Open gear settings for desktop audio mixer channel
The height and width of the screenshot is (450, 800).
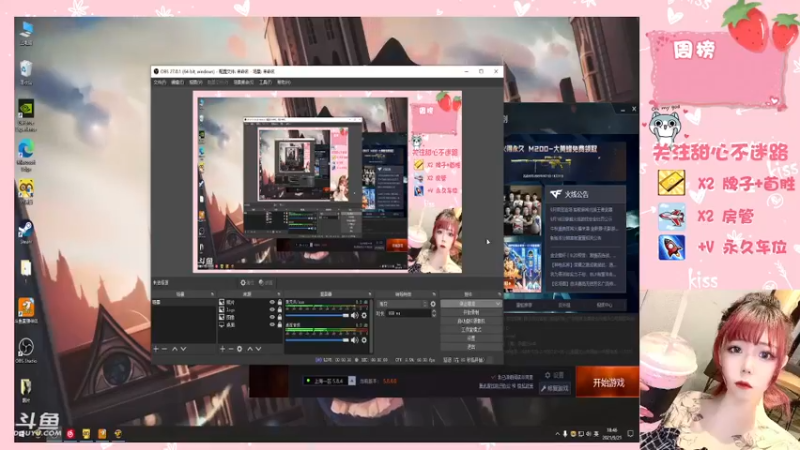pos(364,340)
